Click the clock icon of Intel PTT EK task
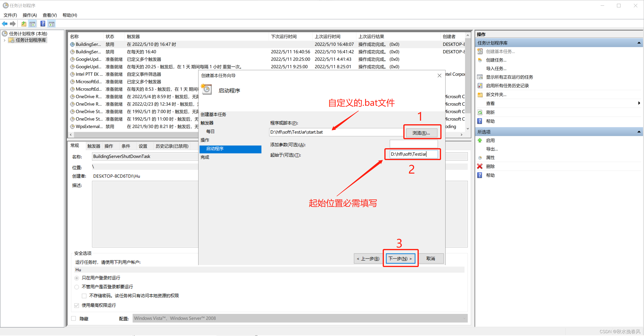 click(72, 74)
